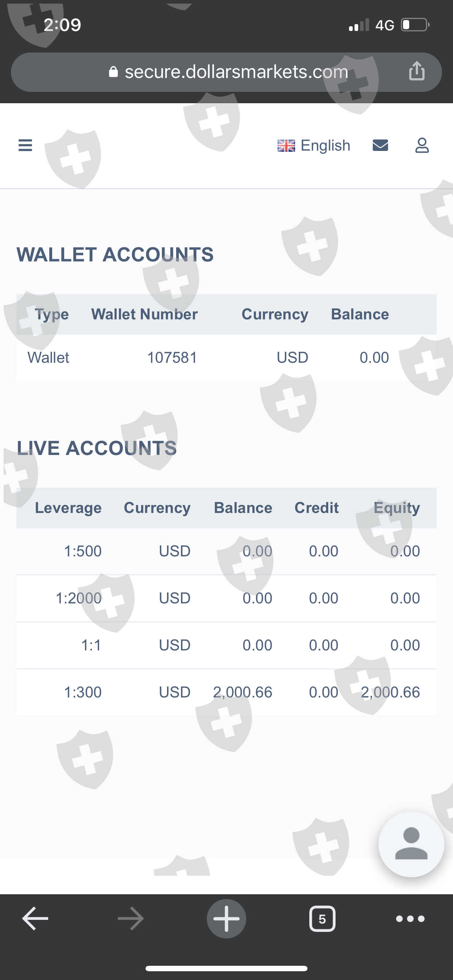
Task: Click the Leverage column header
Action: pyautogui.click(x=68, y=508)
